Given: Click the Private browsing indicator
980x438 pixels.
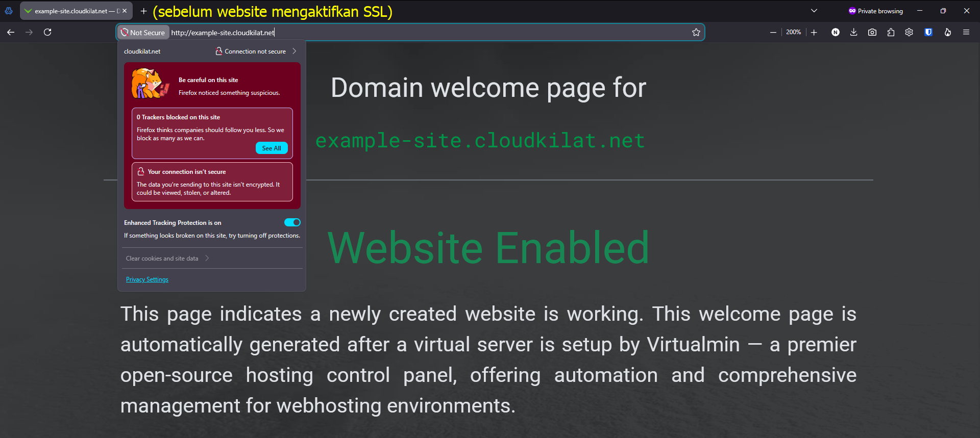Looking at the screenshot, I should (876, 11).
